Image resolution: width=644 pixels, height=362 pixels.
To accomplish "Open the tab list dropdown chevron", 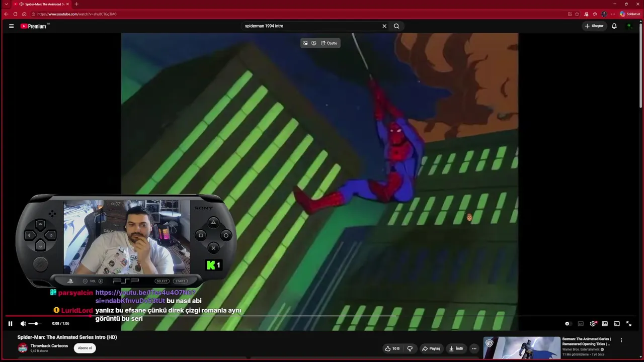I will 6,4.
